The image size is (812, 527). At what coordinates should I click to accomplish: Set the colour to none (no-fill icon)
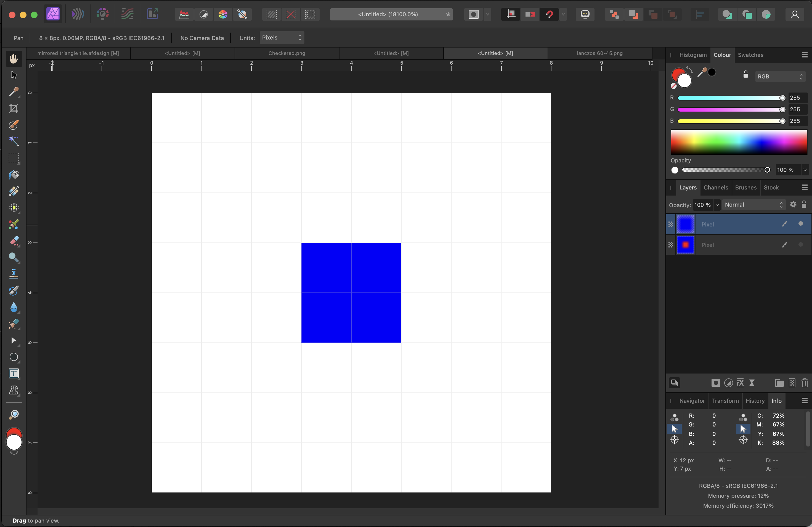673,86
